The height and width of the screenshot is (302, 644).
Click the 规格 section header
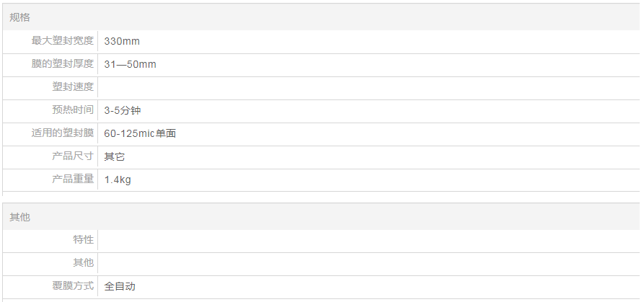click(20, 17)
